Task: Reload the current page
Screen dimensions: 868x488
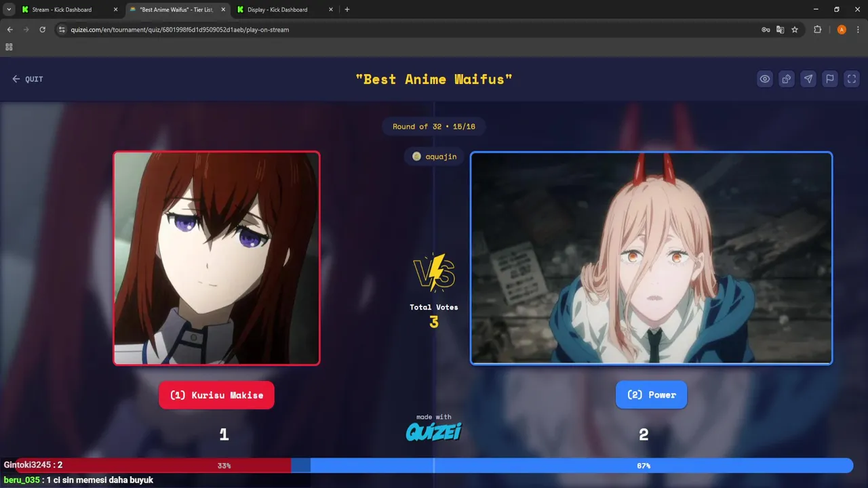Action: click(43, 30)
